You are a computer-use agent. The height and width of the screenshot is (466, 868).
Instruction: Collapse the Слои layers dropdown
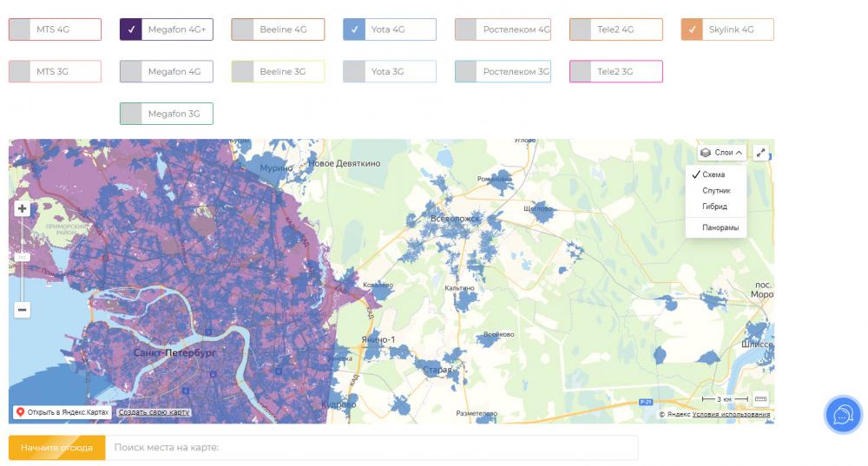point(722,153)
